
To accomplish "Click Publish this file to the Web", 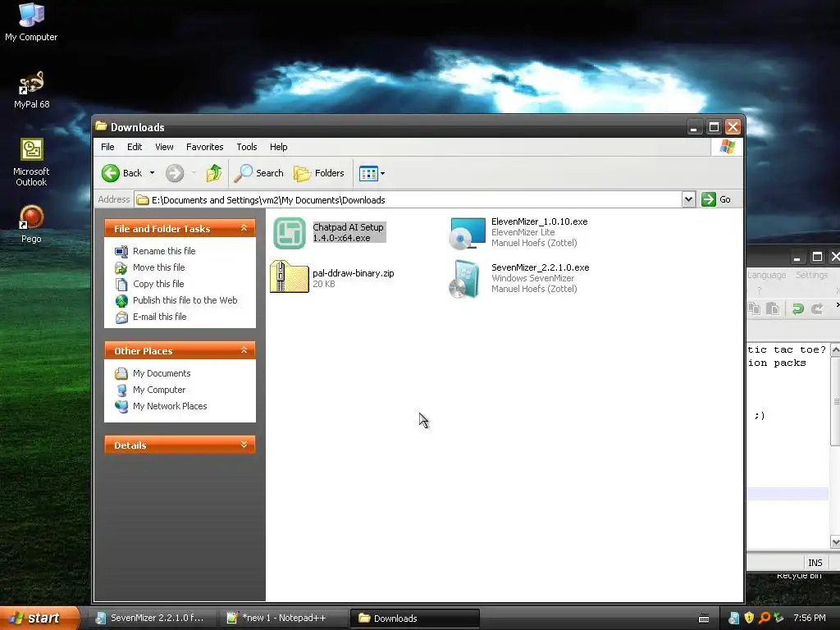I will [x=185, y=300].
